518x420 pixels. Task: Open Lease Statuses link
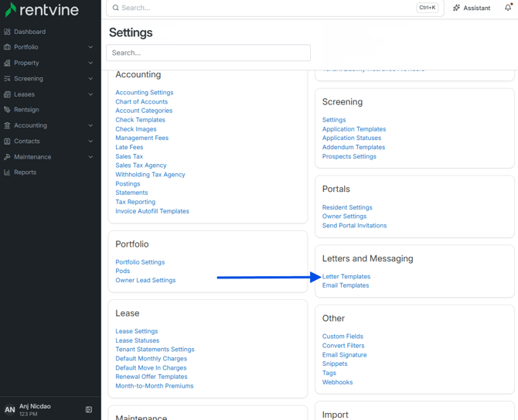coord(137,340)
